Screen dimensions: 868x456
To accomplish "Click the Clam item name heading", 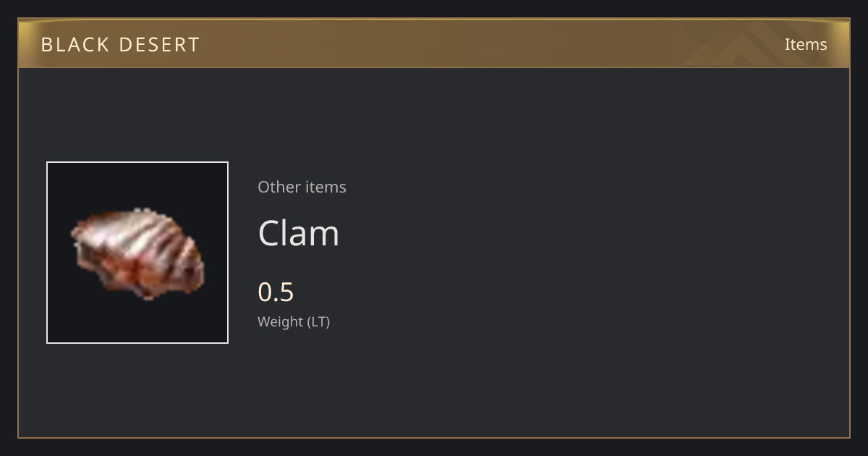I will [299, 233].
